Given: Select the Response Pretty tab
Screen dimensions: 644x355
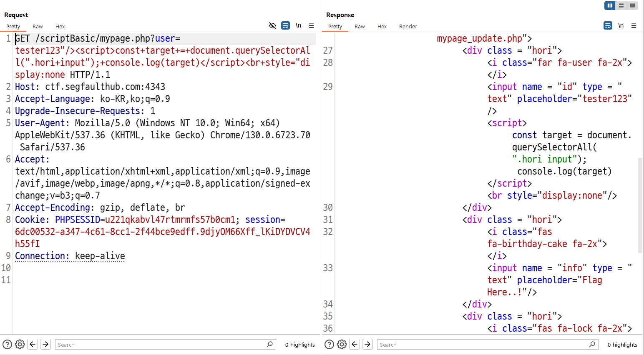Looking at the screenshot, I should (335, 26).
